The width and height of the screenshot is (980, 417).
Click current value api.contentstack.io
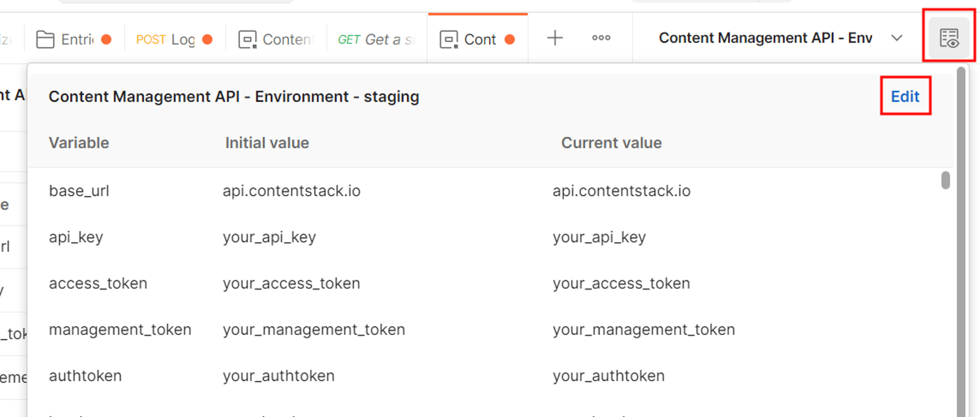click(x=621, y=191)
